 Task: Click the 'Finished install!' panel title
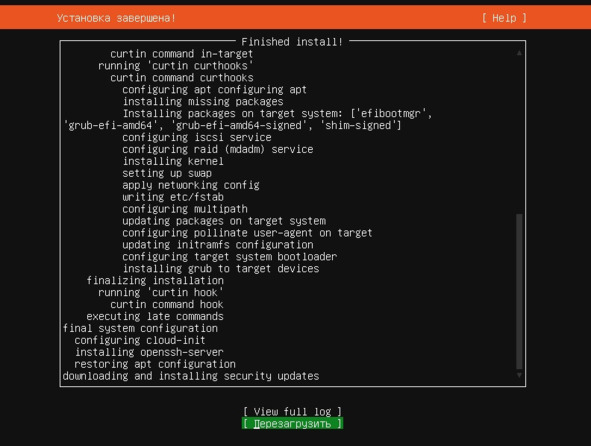292,41
